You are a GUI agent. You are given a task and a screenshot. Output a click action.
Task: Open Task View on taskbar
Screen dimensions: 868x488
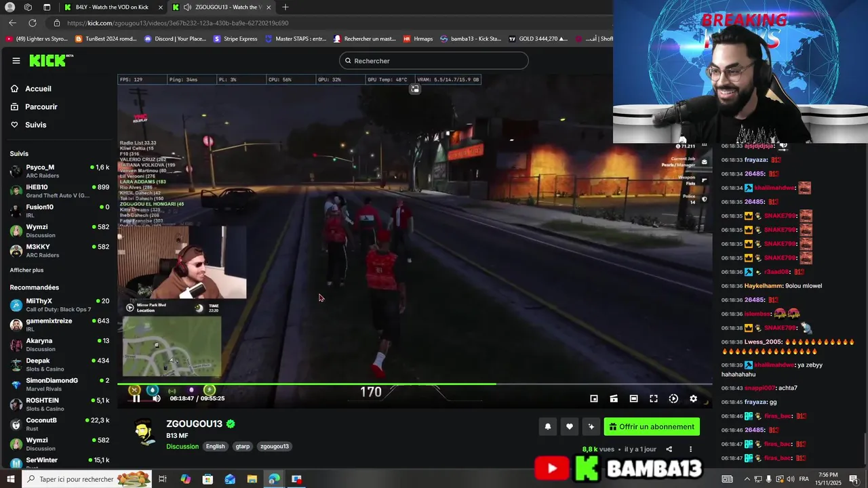tap(163, 479)
